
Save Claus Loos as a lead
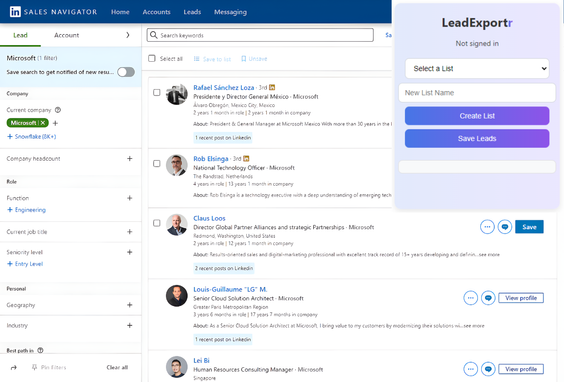(x=529, y=227)
